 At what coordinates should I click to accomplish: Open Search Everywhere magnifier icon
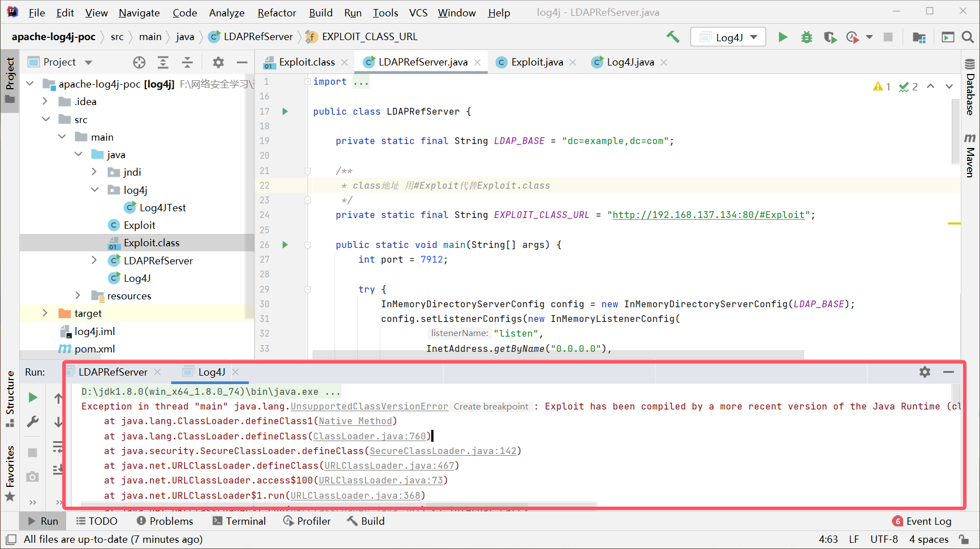[968, 37]
